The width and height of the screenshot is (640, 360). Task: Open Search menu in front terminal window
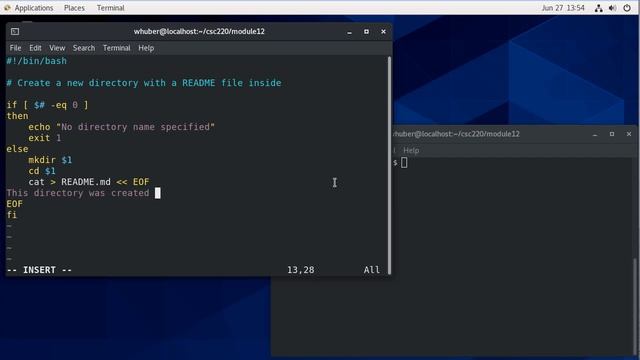coord(84,48)
